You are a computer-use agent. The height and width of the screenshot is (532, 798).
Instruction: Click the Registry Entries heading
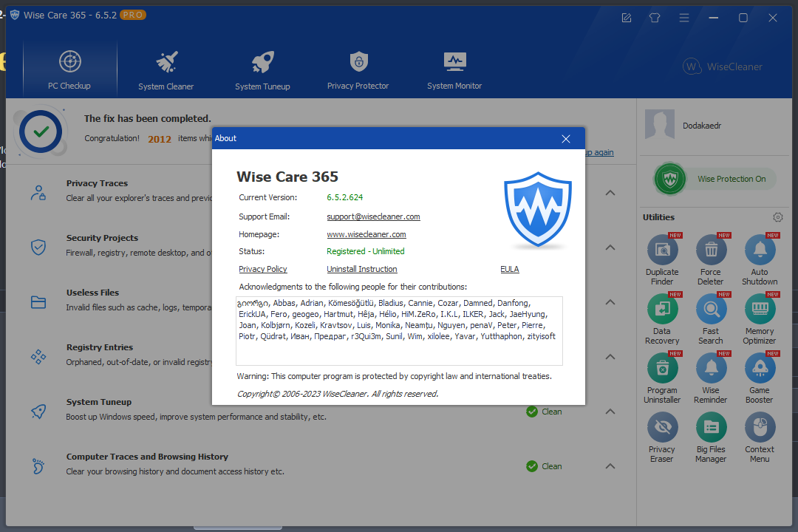point(100,347)
